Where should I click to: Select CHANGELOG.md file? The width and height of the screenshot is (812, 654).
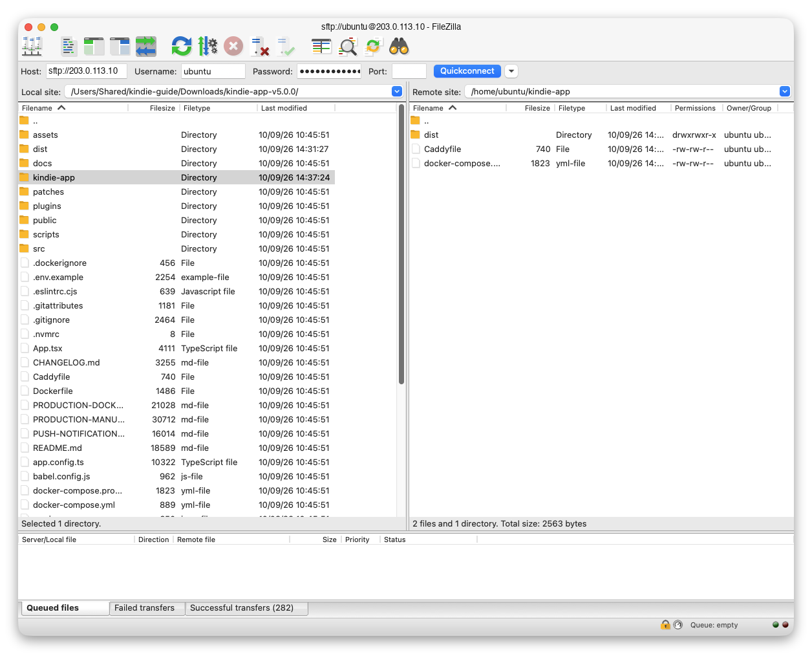pos(176,362)
